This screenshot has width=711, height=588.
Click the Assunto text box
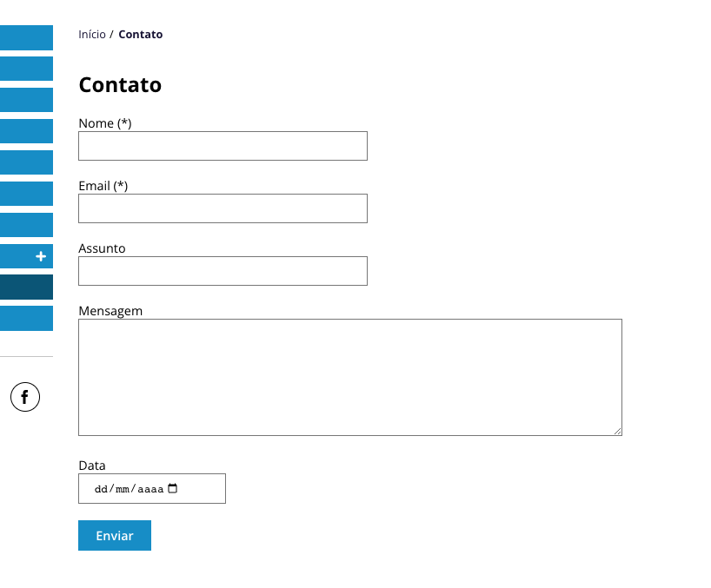(x=223, y=270)
